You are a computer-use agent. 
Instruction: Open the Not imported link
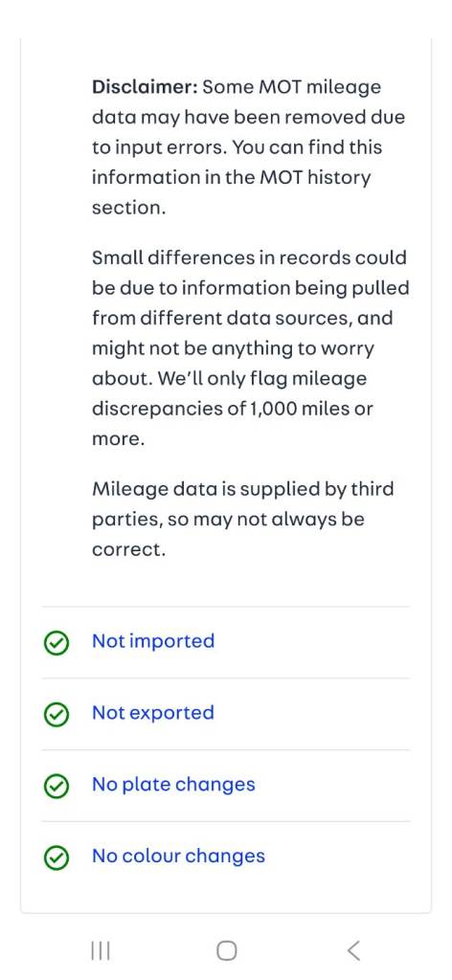(x=153, y=641)
